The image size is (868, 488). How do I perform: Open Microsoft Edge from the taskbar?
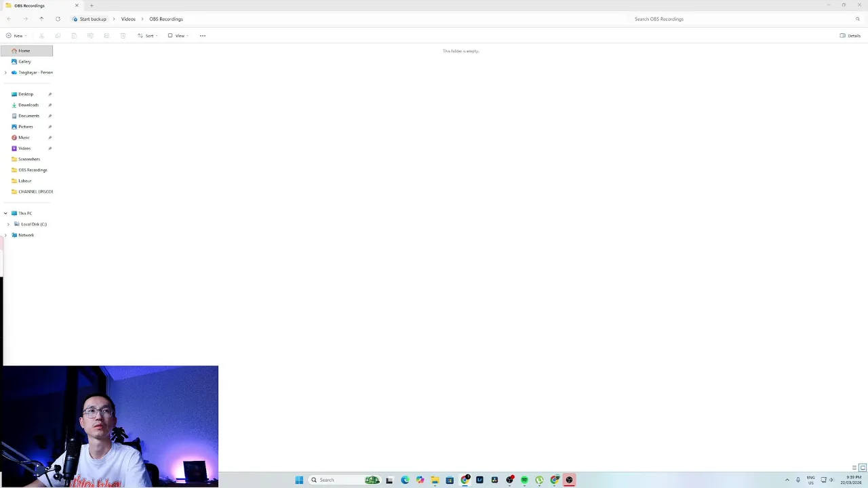tap(405, 480)
